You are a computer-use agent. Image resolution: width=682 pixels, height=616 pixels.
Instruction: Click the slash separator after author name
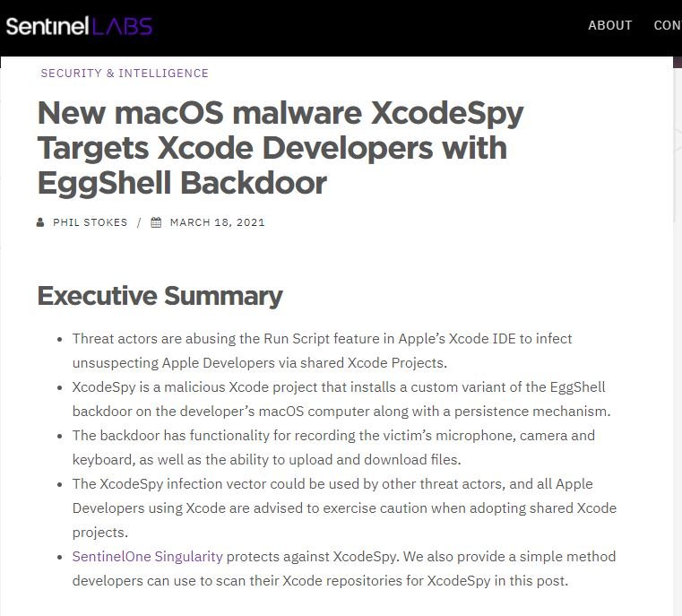pyautogui.click(x=139, y=222)
